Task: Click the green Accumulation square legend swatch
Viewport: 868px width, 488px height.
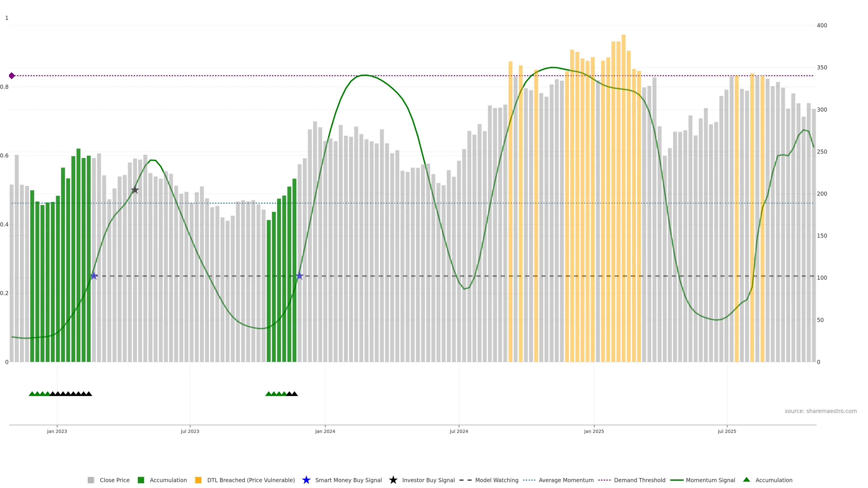Action: 141,480
